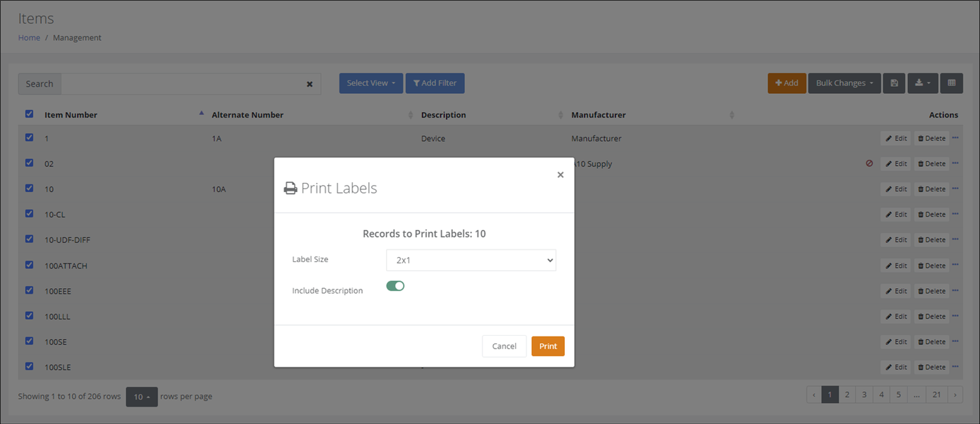Viewport: 980px width, 424px height.
Task: Open more options for item 1
Action: tap(955, 138)
